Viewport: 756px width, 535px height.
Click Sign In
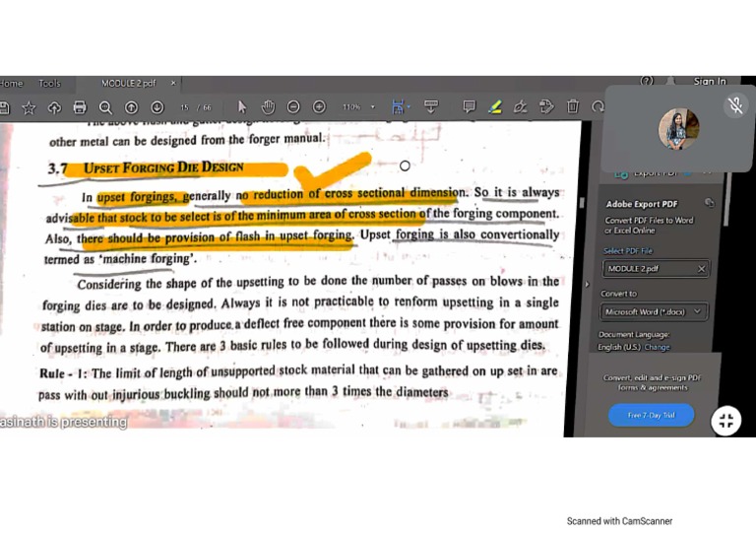(x=710, y=81)
